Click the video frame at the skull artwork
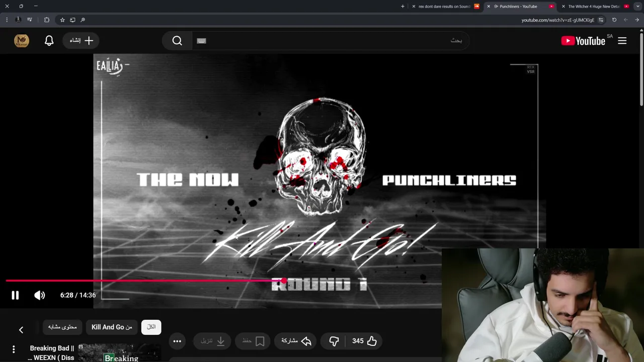The width and height of the screenshot is (644, 362). click(322, 156)
